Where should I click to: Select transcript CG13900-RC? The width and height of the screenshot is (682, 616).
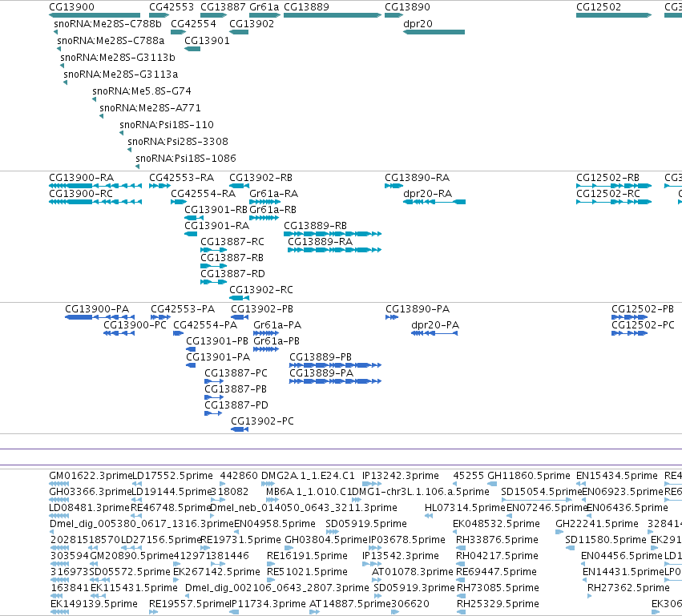[x=95, y=202]
